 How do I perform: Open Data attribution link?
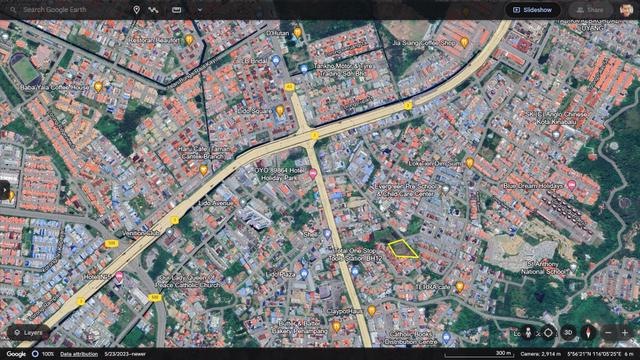pyautogui.click(x=79, y=354)
